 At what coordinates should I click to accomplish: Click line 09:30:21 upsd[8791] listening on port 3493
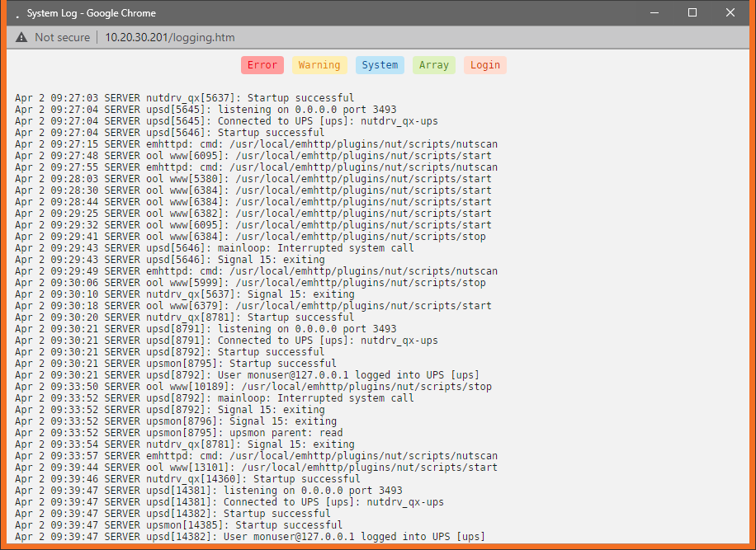206,329
